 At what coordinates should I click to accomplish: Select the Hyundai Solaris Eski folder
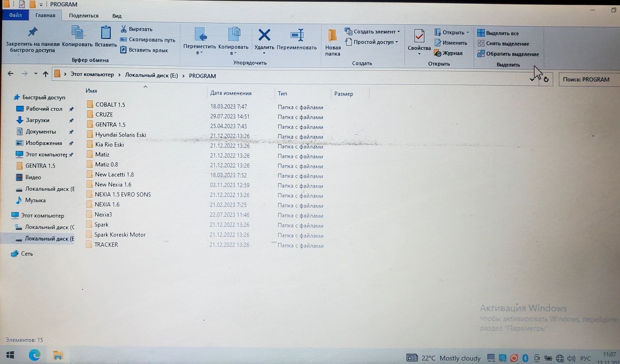coord(116,135)
